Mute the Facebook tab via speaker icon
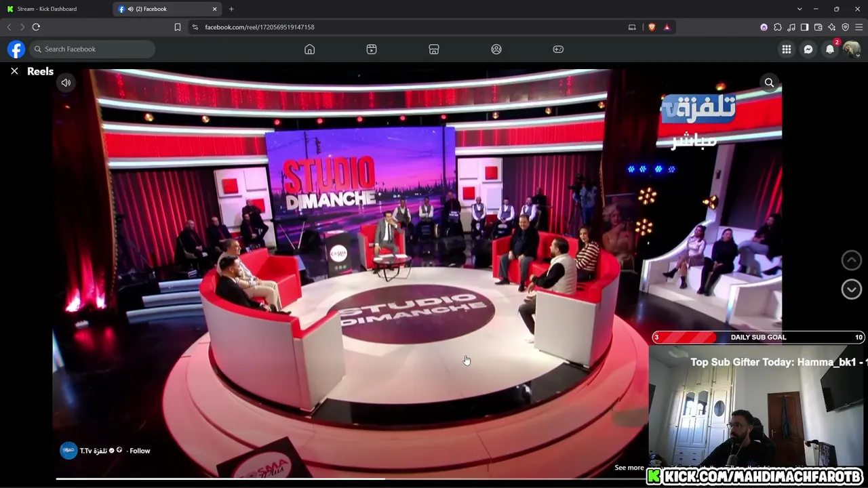The image size is (868, 488). click(130, 9)
